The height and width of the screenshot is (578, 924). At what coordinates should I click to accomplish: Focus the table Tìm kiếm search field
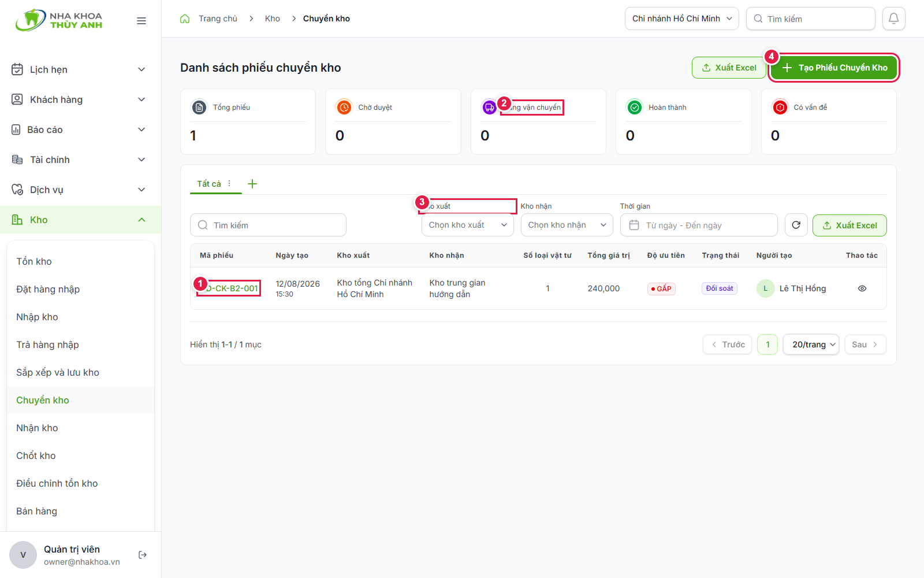coord(268,225)
